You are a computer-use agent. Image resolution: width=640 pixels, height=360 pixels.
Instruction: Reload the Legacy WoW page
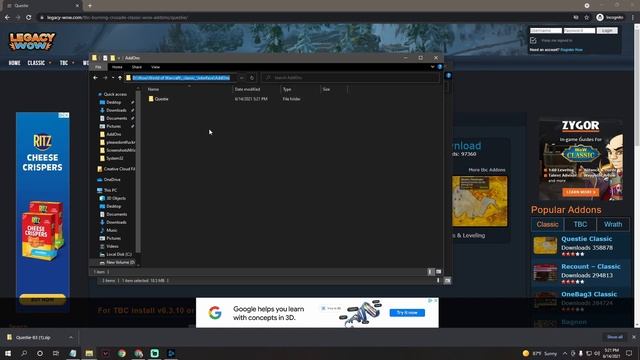pos(29,18)
